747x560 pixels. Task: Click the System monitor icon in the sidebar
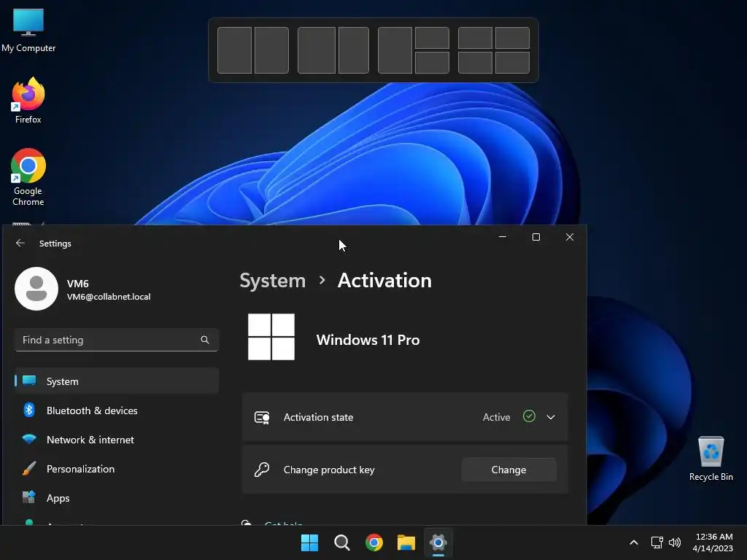(29, 381)
